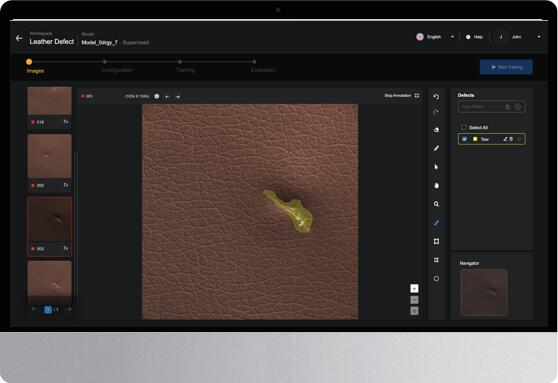The image size is (558, 383).
Task: Click the globe language icon
Action: [x=420, y=37]
